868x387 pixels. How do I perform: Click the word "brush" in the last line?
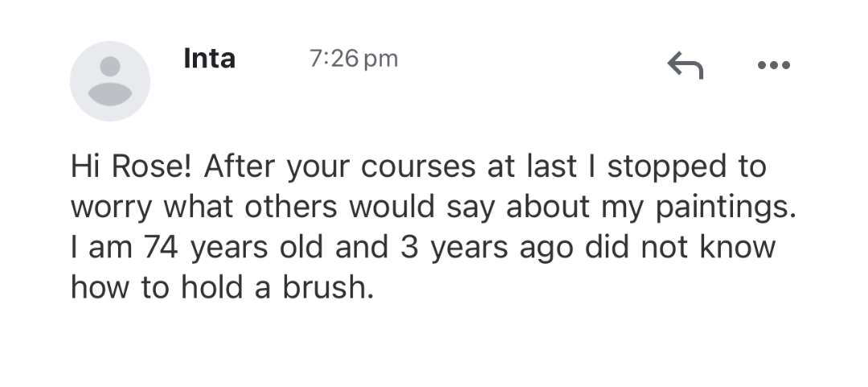(327, 286)
